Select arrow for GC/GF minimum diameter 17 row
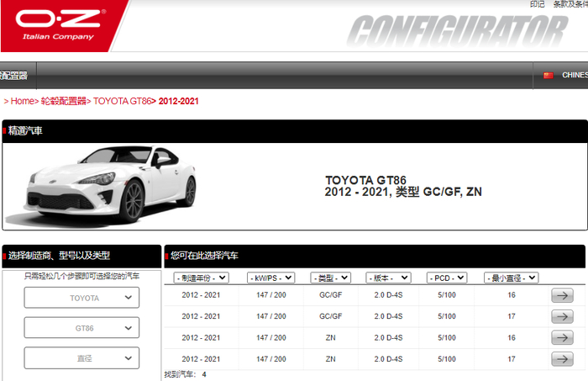 (x=562, y=317)
